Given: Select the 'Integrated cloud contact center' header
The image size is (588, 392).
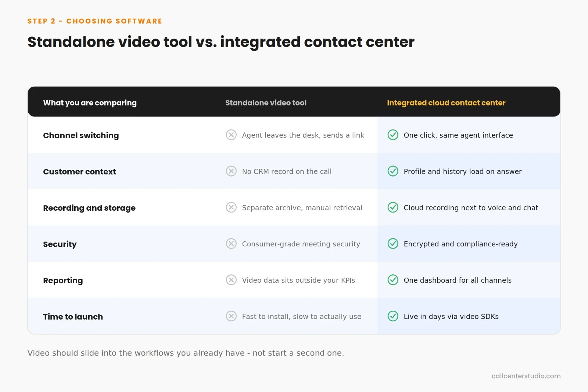Looking at the screenshot, I should 446,103.
